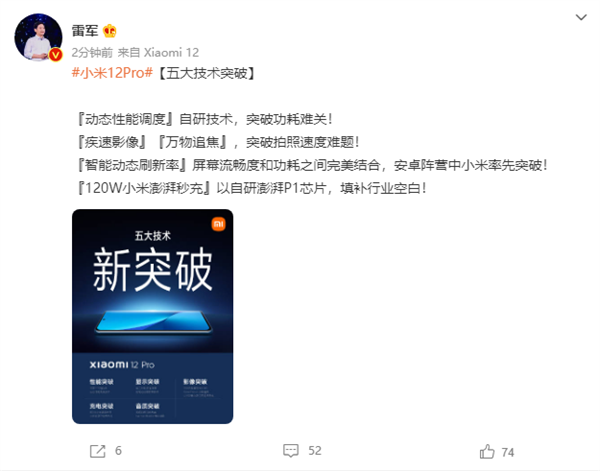Click the comment count 52
Image resolution: width=600 pixels, height=471 pixels.
(315, 451)
